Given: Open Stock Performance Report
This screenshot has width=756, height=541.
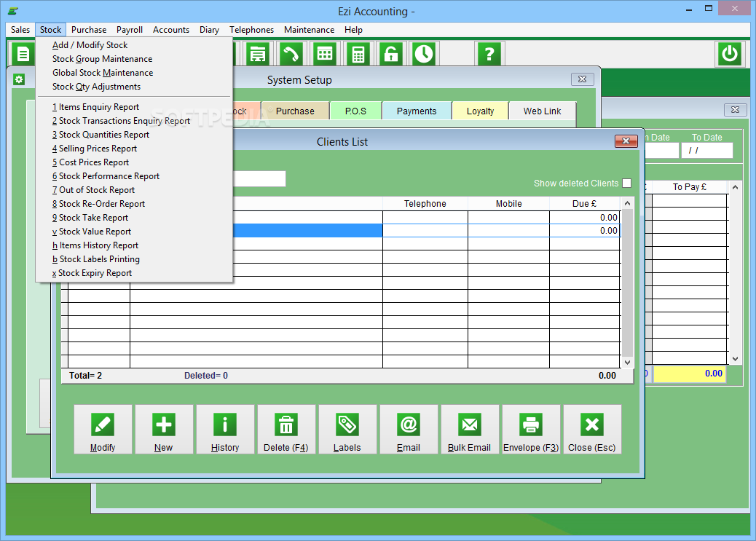Looking at the screenshot, I should coord(135,176).
